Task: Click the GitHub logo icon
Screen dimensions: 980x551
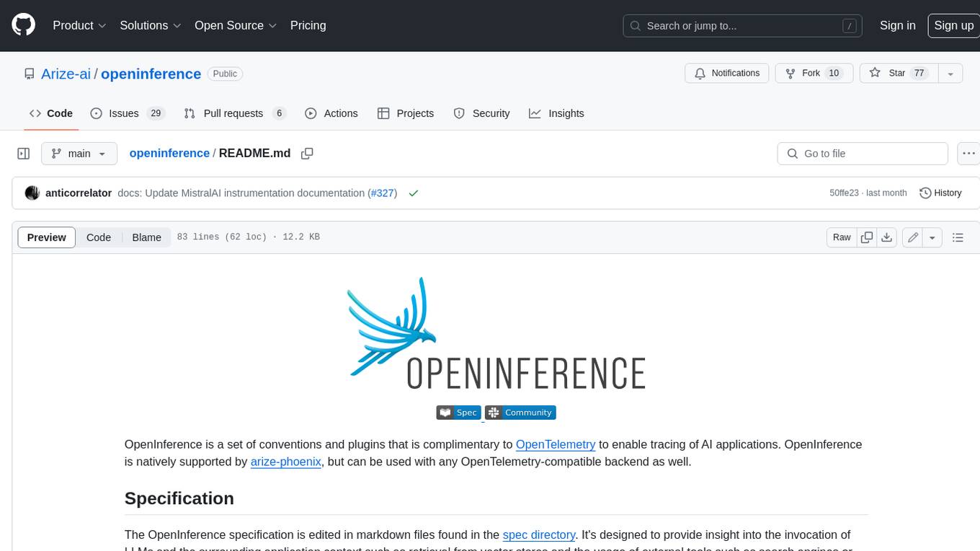Action: (x=23, y=25)
